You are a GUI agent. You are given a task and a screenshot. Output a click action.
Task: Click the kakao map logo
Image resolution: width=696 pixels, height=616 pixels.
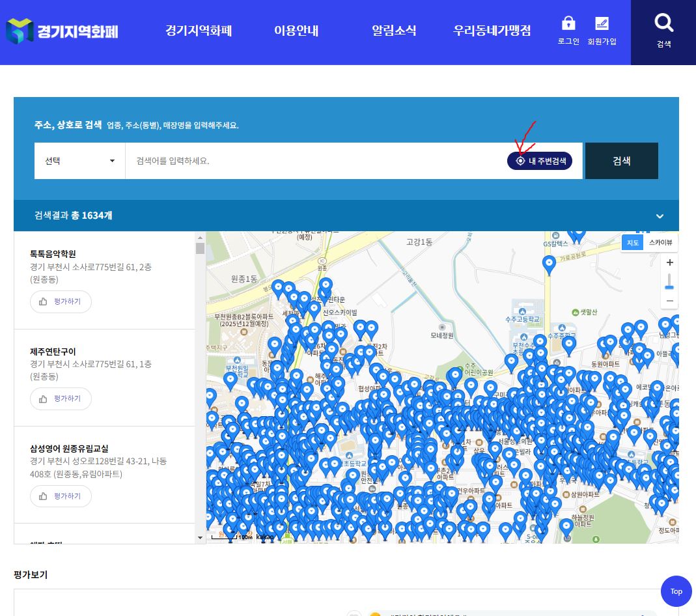265,537
